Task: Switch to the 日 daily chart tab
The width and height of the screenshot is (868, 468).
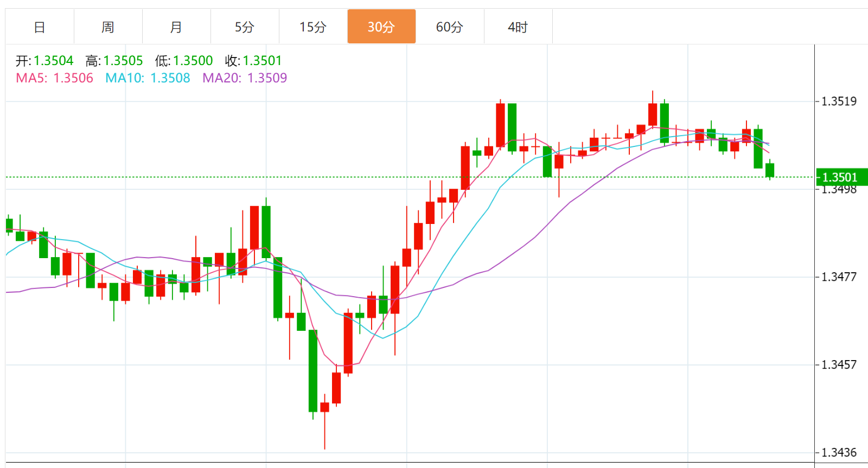Action: [40, 27]
